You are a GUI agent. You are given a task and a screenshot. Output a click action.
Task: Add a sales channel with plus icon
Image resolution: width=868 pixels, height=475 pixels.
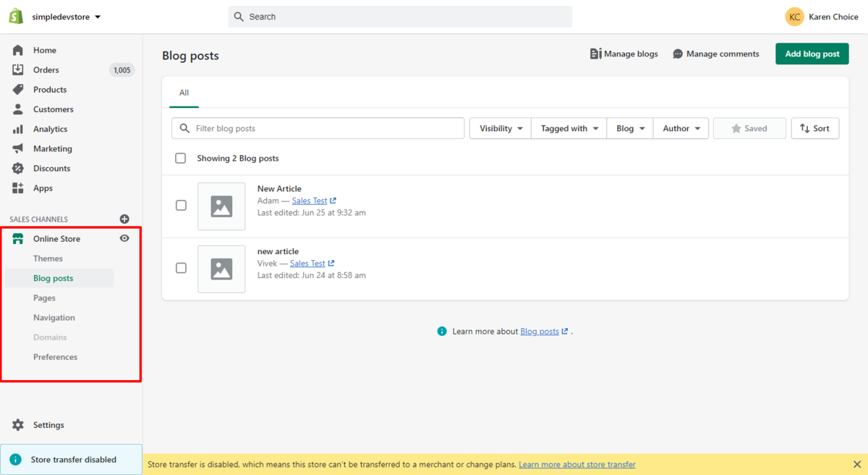tap(124, 219)
